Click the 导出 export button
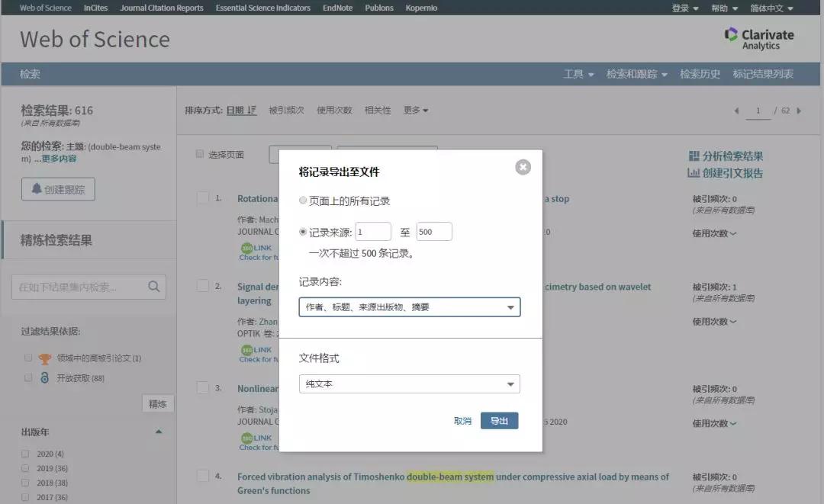Viewport: 824px width, 504px height. 499,421
